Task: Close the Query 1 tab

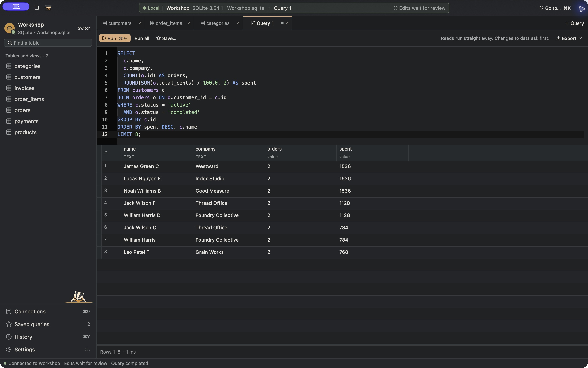Action: (x=287, y=23)
